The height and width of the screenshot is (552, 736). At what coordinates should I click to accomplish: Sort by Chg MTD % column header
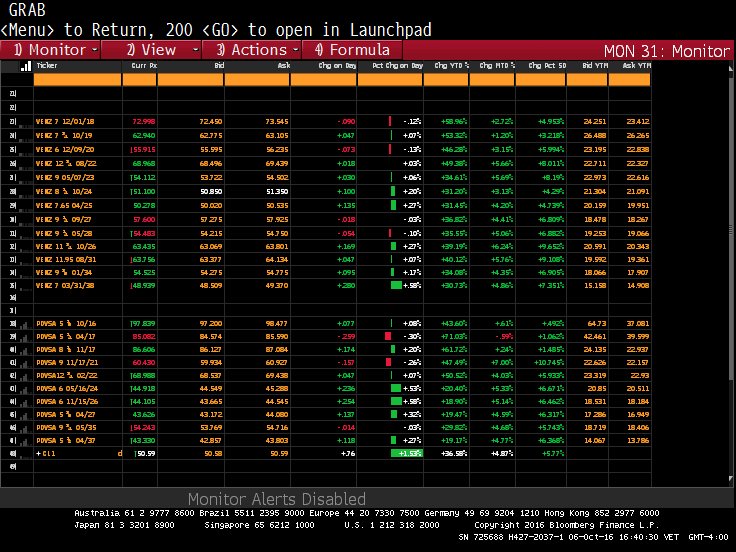tap(497, 66)
